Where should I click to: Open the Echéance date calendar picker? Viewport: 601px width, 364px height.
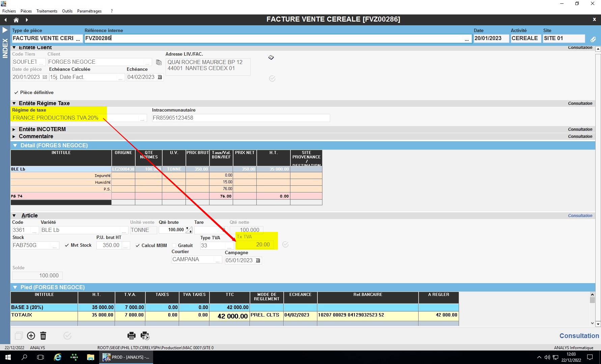(160, 77)
